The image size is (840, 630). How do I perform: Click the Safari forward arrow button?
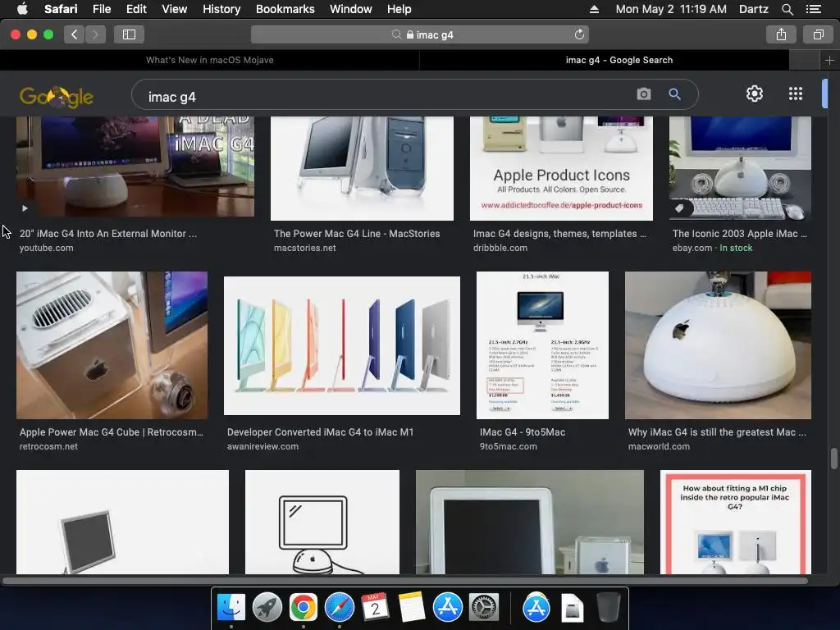(95, 34)
